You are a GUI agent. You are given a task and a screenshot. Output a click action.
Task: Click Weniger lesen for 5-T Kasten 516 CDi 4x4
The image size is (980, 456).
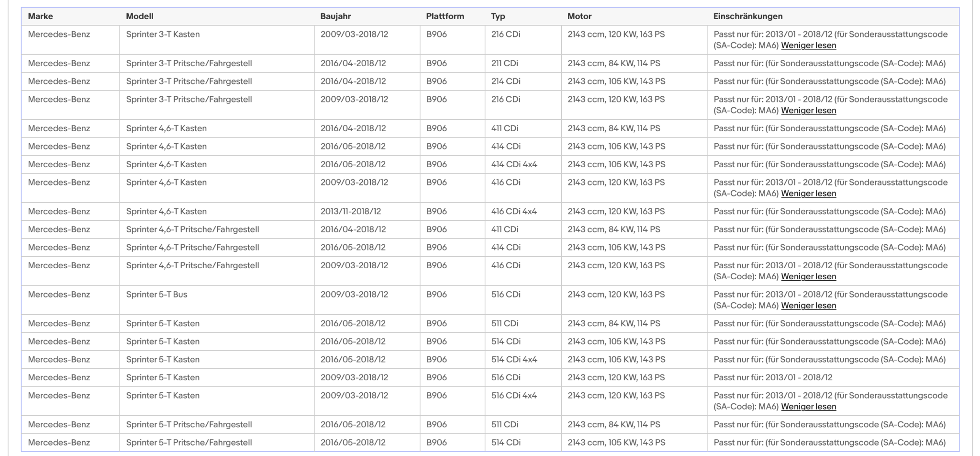[x=808, y=407]
